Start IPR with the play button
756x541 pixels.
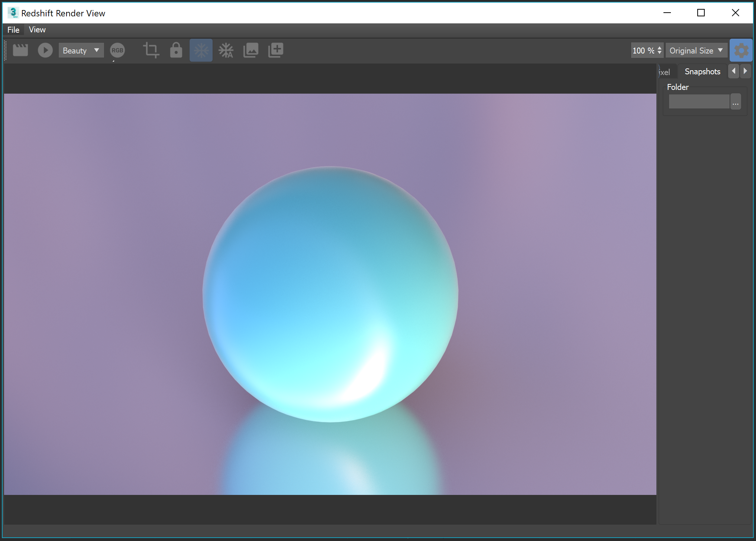pyautogui.click(x=45, y=50)
